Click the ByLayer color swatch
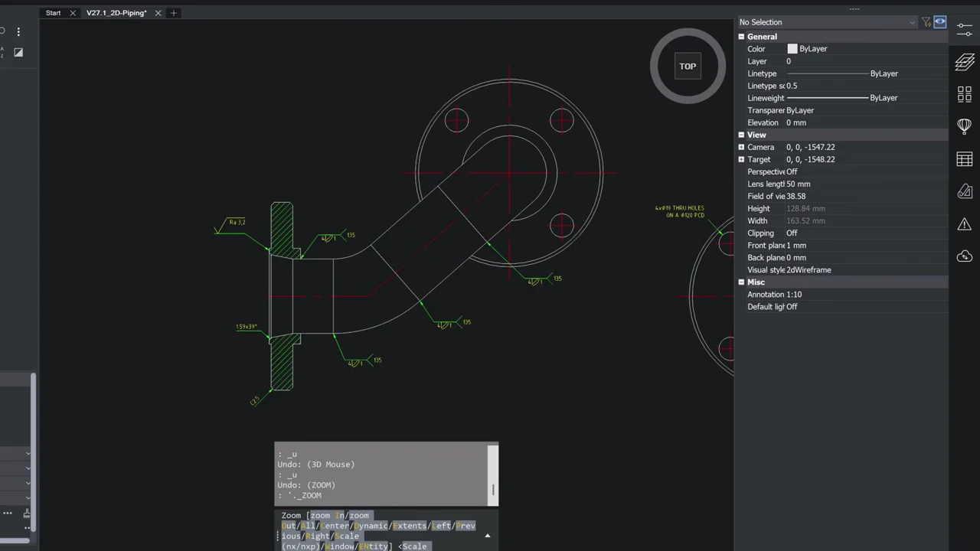Screen dimensions: 980x551 (792, 49)
